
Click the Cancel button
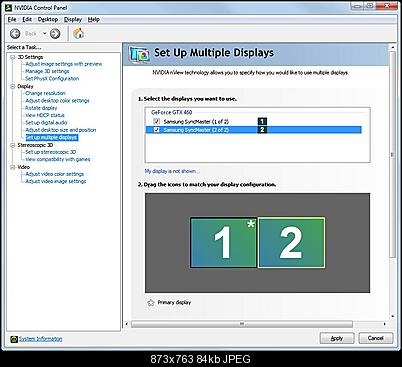[376, 338]
